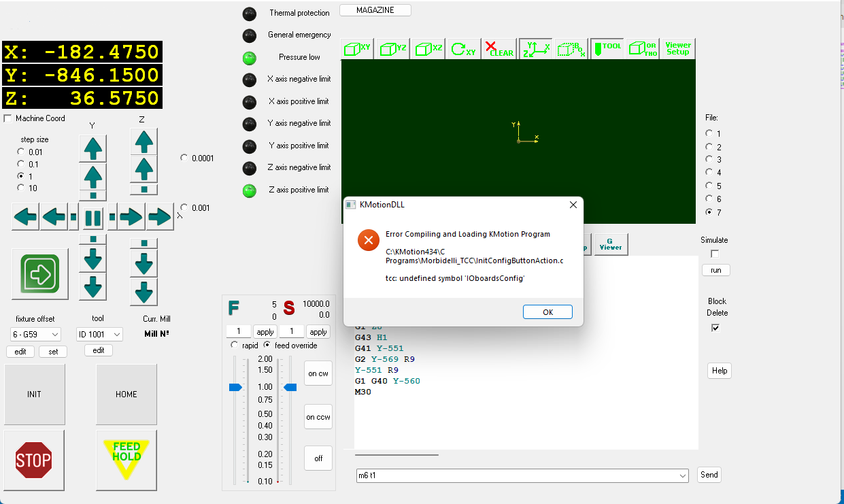Toggle the bounding Box display icon
This screenshot has height=504, width=844.
click(x=571, y=49)
